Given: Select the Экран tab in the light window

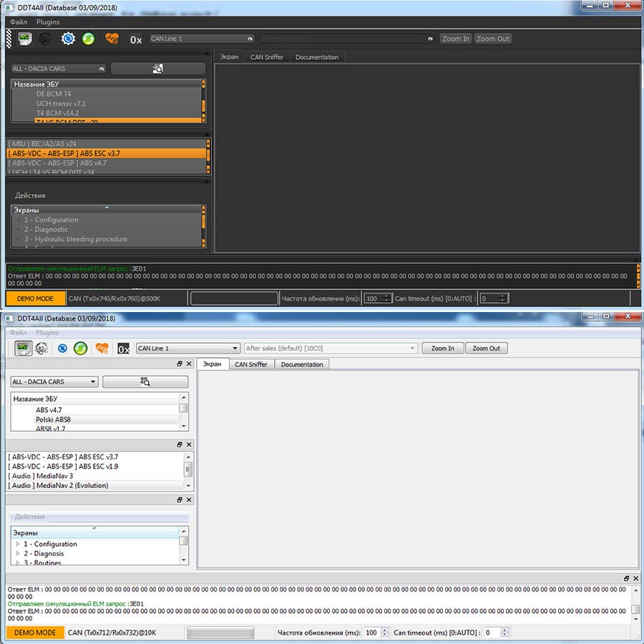Looking at the screenshot, I should (213, 364).
